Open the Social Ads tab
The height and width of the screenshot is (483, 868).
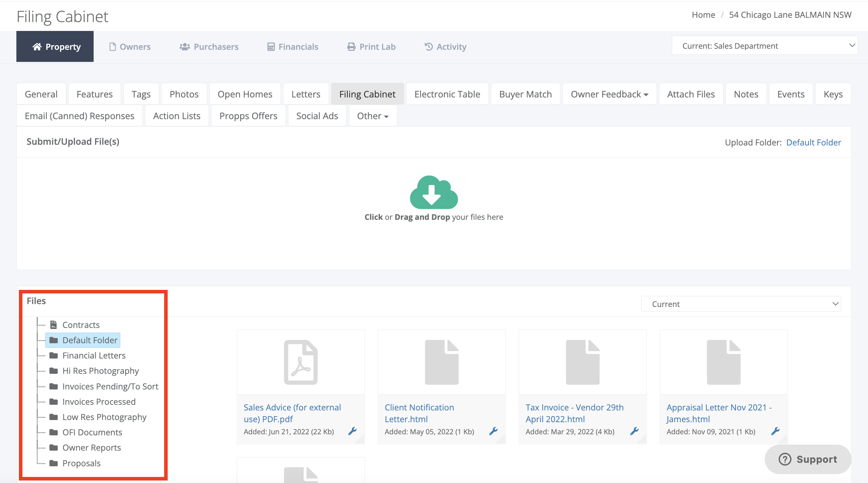tap(317, 116)
